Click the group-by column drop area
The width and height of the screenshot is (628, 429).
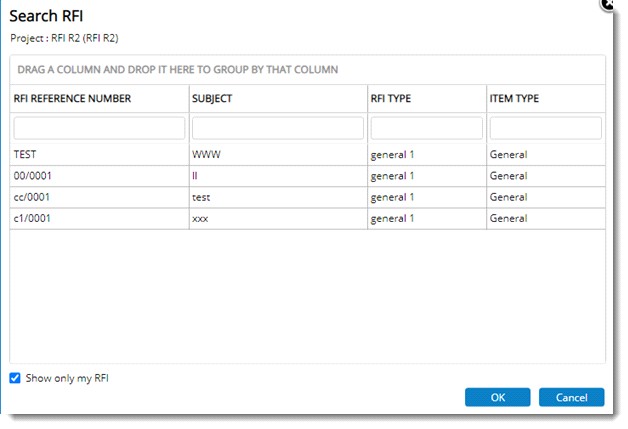307,70
